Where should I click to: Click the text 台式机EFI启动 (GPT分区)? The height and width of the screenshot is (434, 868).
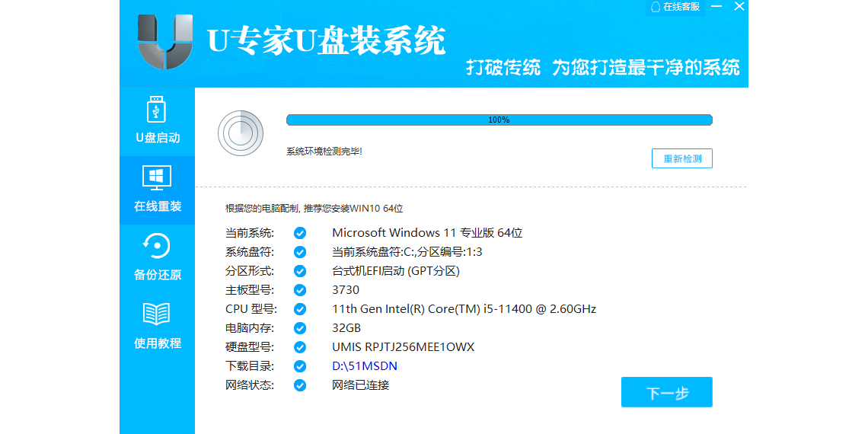[396, 271]
